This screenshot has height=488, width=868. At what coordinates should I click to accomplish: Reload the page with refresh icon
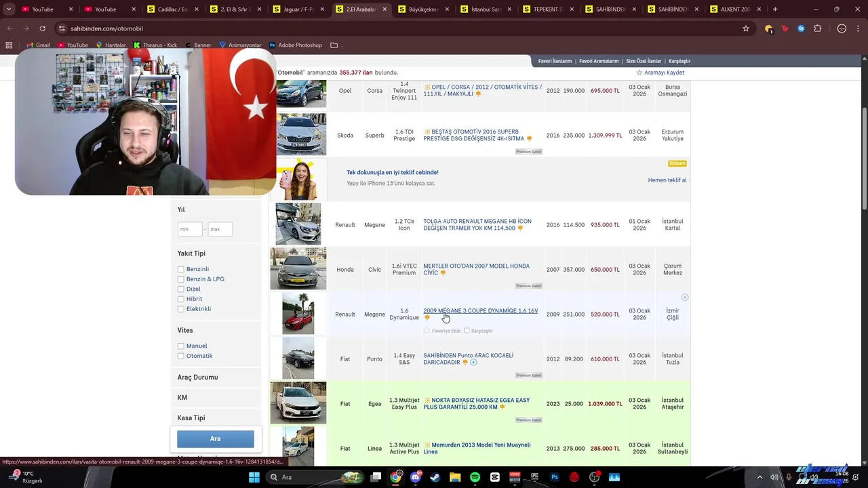pyautogui.click(x=42, y=28)
